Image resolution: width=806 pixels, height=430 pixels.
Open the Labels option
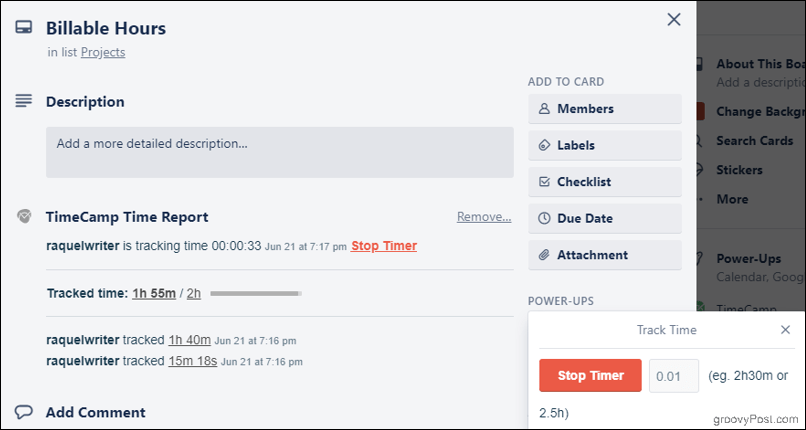(x=604, y=145)
